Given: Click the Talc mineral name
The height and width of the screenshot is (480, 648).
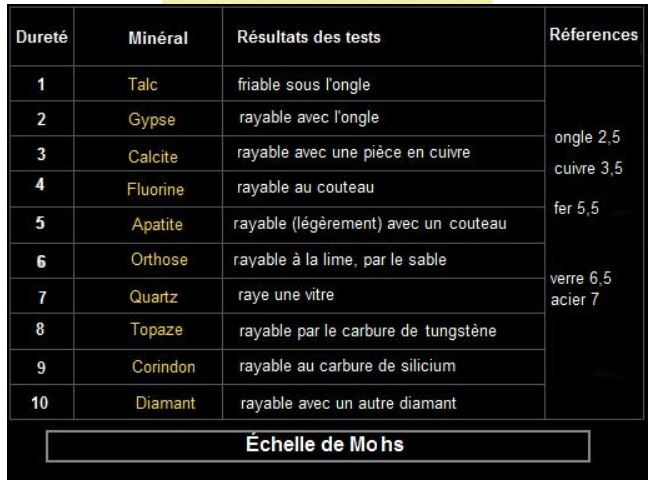Looking at the screenshot, I should [x=145, y=86].
